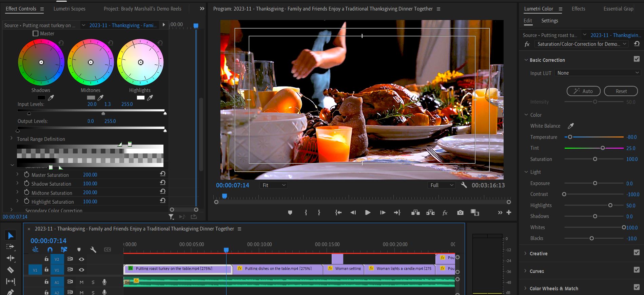Open the Input LUT dropdown

click(598, 73)
